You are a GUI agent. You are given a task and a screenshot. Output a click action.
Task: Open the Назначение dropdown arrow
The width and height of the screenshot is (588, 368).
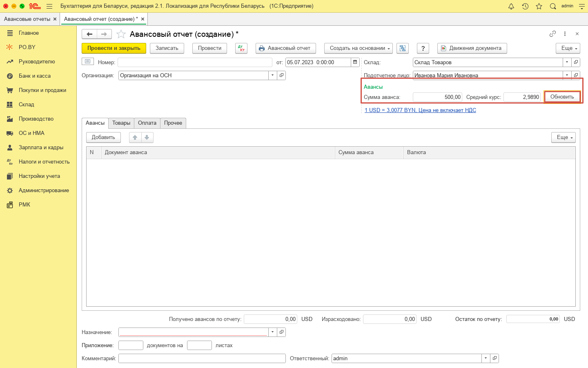(x=272, y=332)
